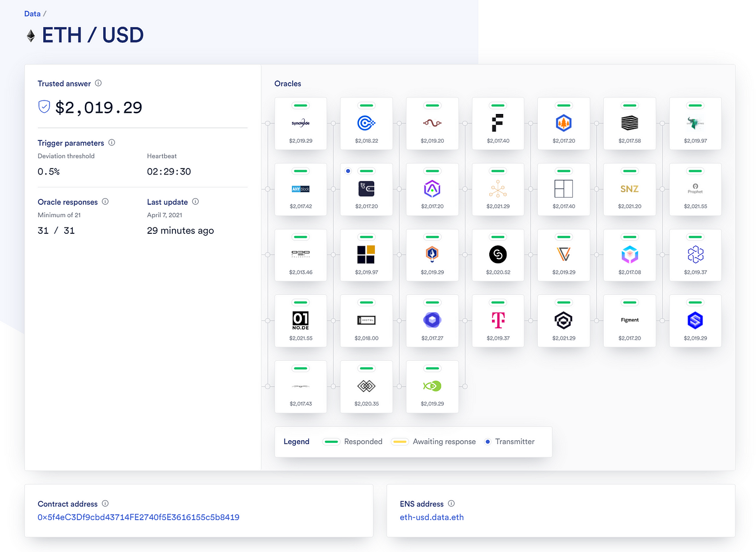Select the Prophet oracle logo

pyautogui.click(x=696, y=189)
